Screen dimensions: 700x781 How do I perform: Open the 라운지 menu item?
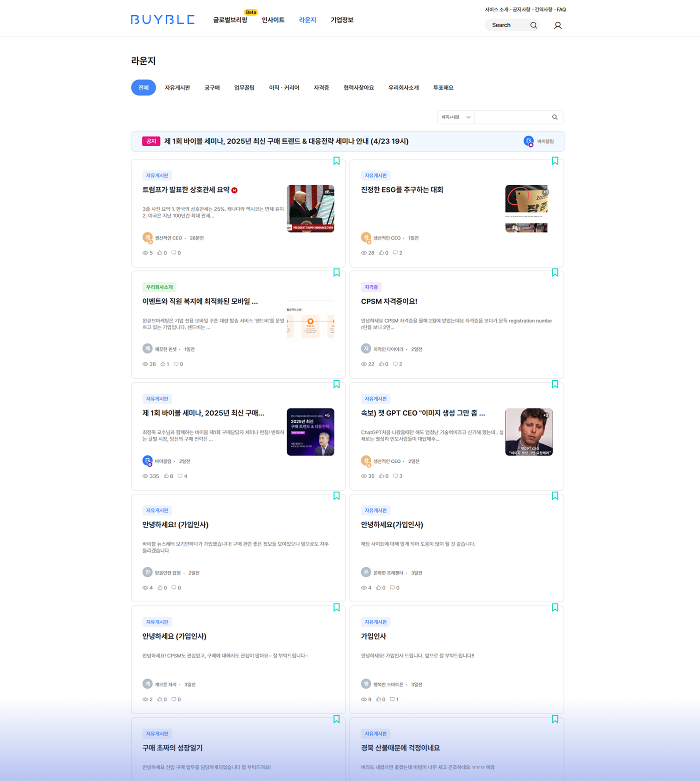[307, 20]
